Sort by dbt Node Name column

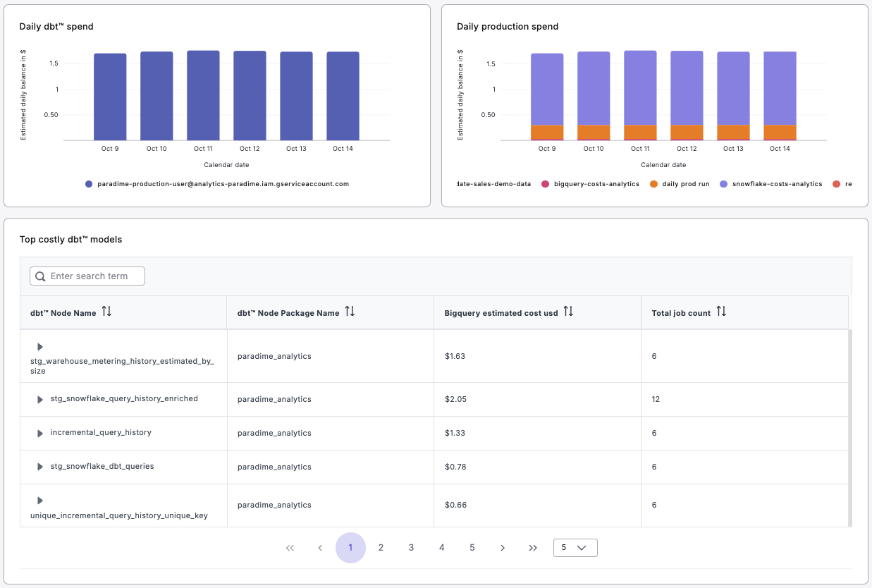(x=106, y=312)
